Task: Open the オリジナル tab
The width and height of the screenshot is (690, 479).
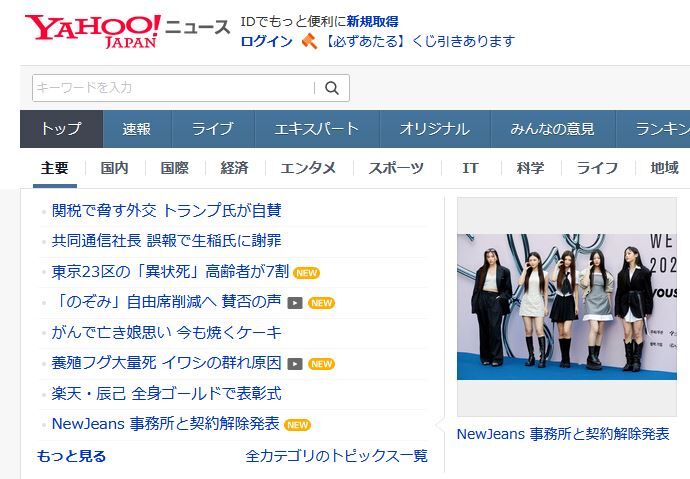Action: 435,129
